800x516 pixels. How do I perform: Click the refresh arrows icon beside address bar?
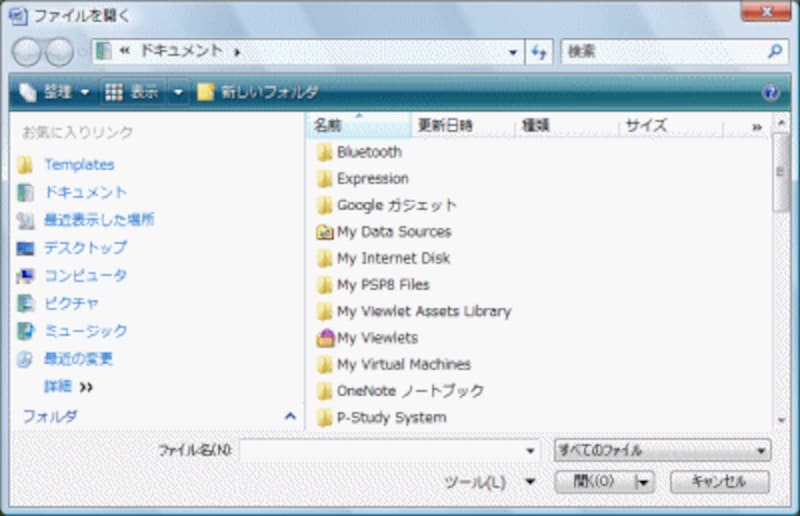click(539, 52)
